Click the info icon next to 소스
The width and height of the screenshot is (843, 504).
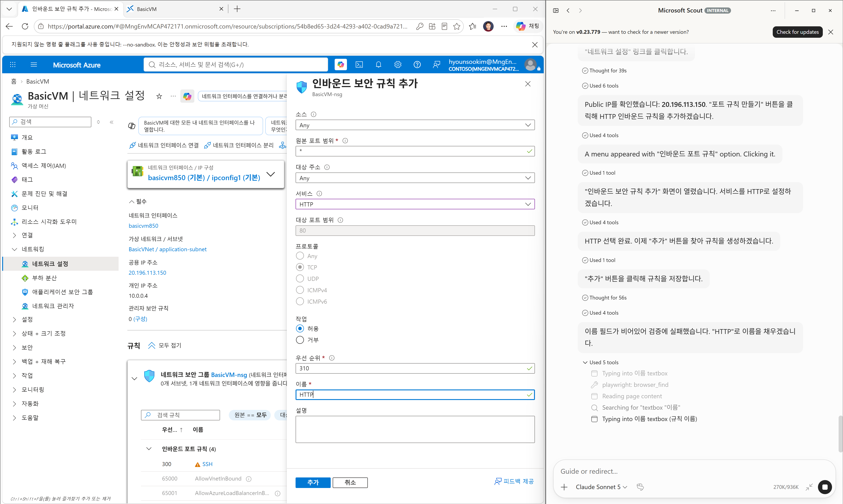(x=314, y=115)
